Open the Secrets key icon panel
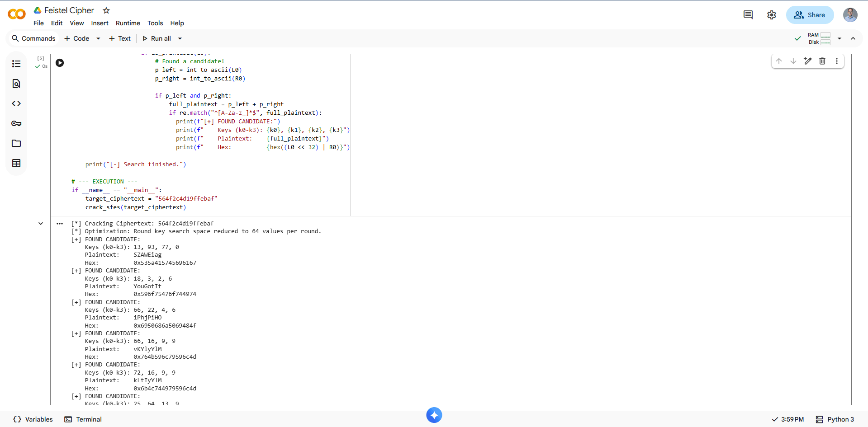 click(16, 123)
